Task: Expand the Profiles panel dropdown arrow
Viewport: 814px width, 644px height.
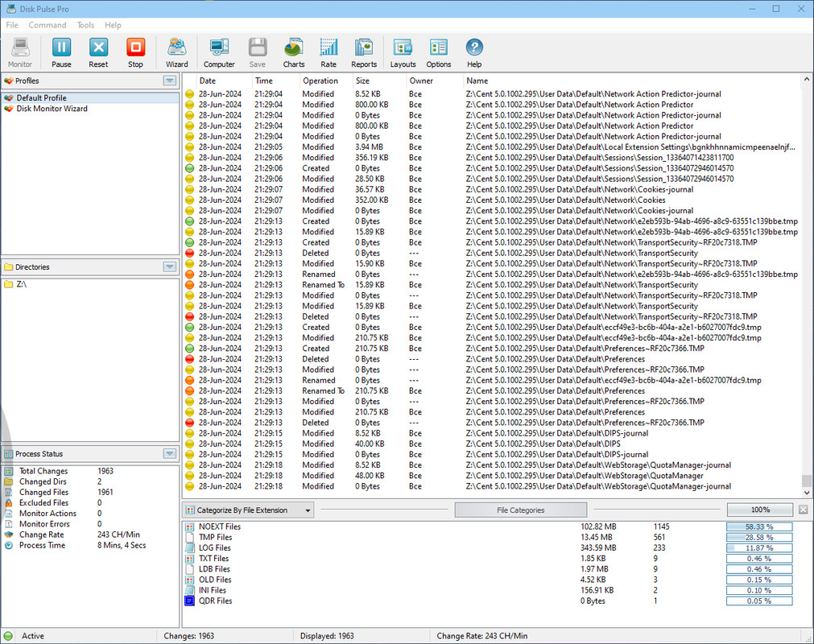Action: [x=169, y=80]
